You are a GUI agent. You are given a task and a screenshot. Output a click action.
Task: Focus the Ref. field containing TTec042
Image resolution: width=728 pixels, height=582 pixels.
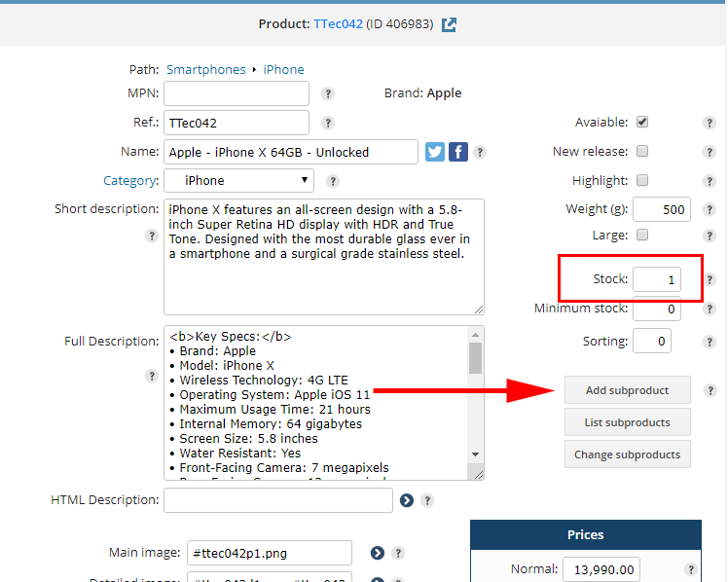(237, 123)
